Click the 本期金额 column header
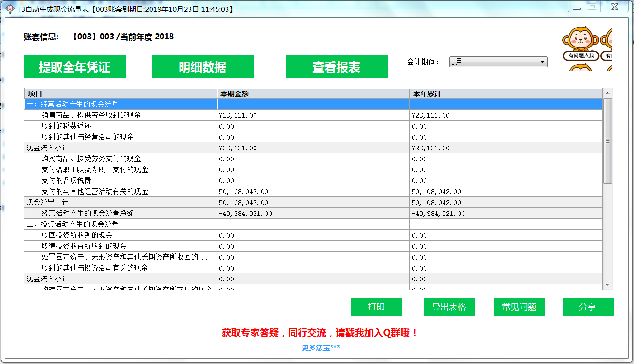Image resolution: width=634 pixels, height=364 pixels. pyautogui.click(x=313, y=93)
